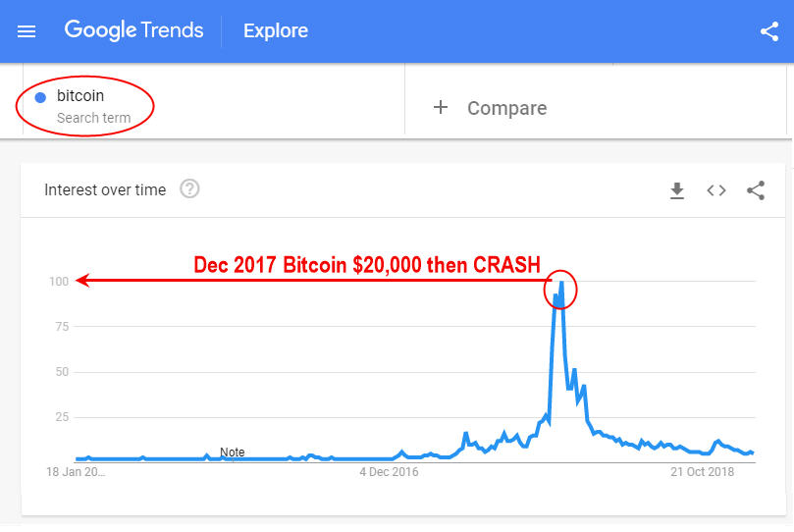Open help icon for Interest over time
Screen dimensions: 794x532
(x=190, y=189)
